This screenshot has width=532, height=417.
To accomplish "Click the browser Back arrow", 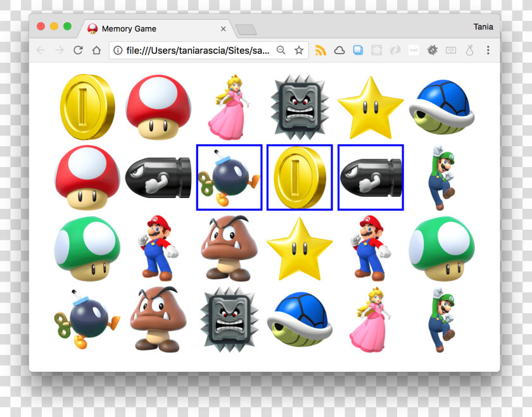I will point(41,51).
